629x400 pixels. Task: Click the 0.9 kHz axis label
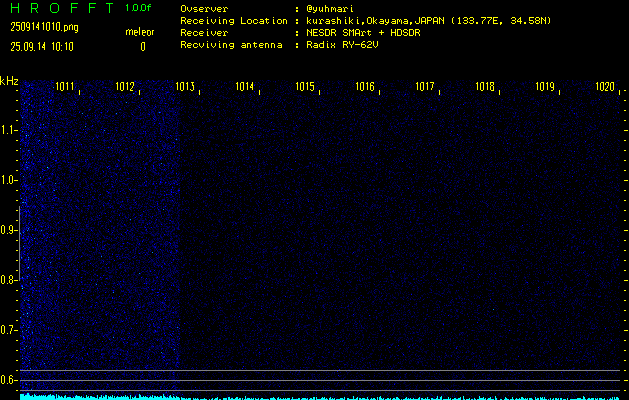coord(7,230)
